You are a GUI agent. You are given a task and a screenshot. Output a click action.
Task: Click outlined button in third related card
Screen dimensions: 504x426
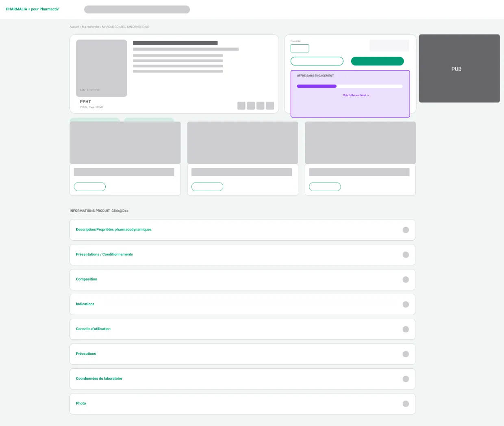pyautogui.click(x=325, y=187)
